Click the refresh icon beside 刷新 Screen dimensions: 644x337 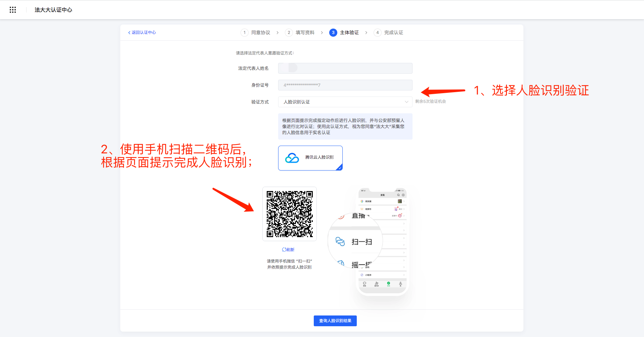(x=284, y=250)
